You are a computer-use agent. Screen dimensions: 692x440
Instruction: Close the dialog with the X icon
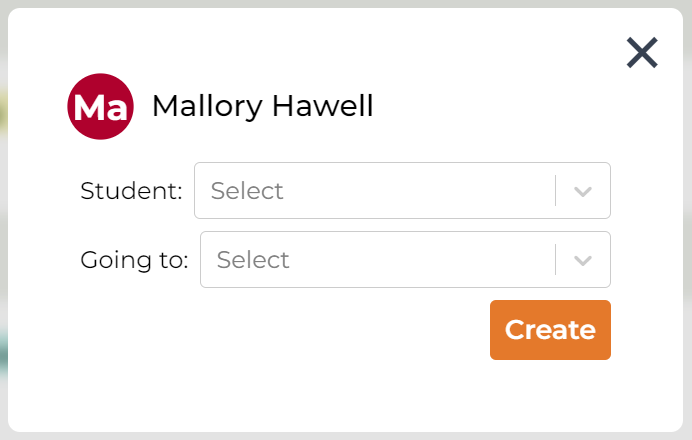642,53
